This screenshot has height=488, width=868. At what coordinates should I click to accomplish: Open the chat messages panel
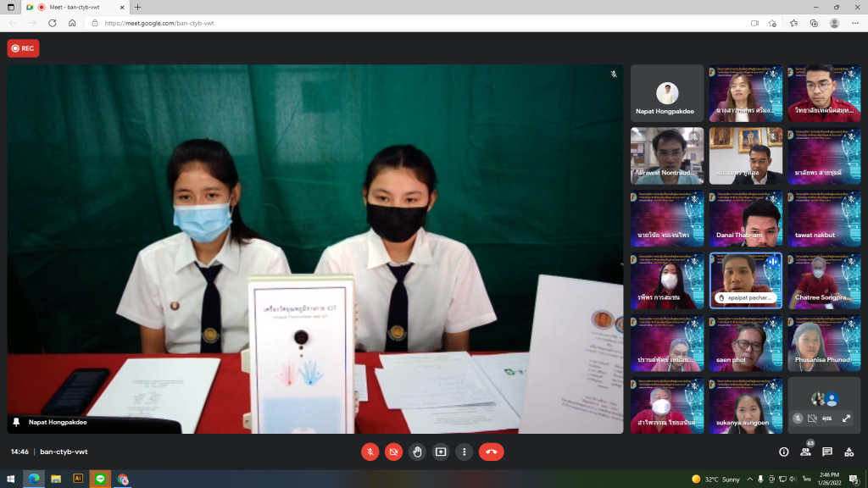tap(827, 452)
